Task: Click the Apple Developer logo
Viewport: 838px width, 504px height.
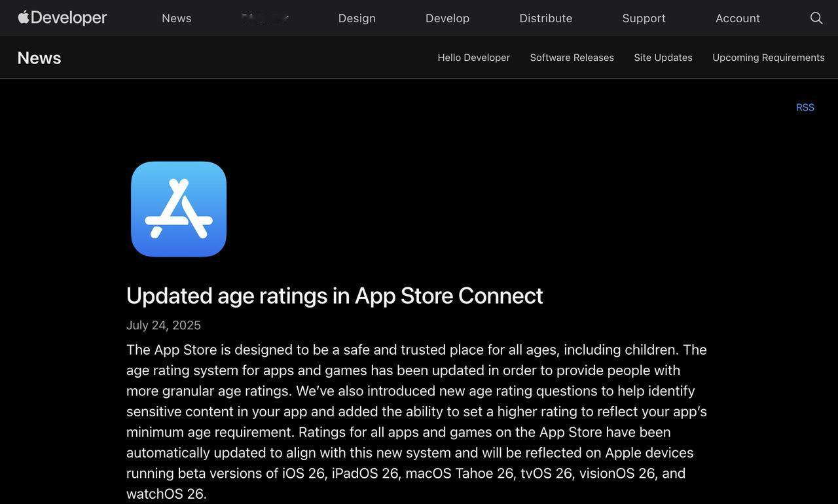Action: click(62, 18)
